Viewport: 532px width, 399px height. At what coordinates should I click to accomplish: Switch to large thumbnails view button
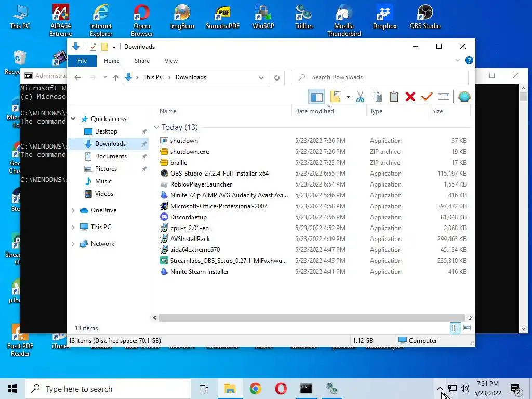[x=467, y=328]
